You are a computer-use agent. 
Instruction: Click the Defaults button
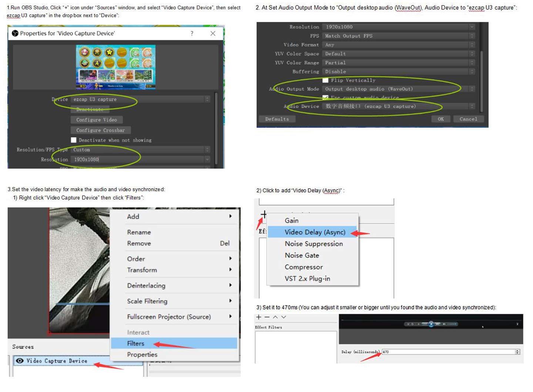277,119
